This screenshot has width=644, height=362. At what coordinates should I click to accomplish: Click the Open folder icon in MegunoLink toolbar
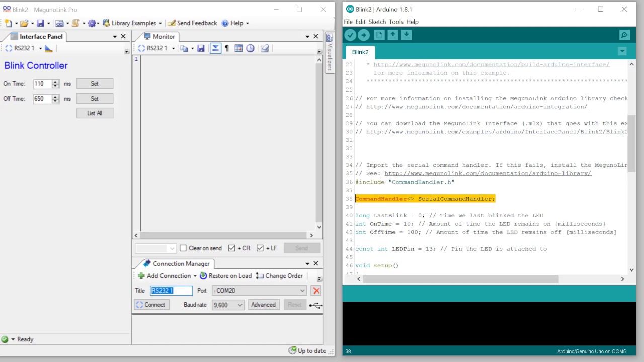(24, 23)
